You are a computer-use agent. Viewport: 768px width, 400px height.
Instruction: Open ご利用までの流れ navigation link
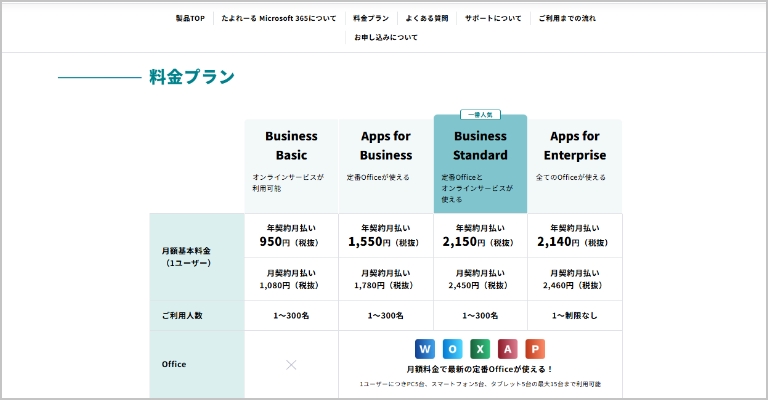[x=567, y=19]
